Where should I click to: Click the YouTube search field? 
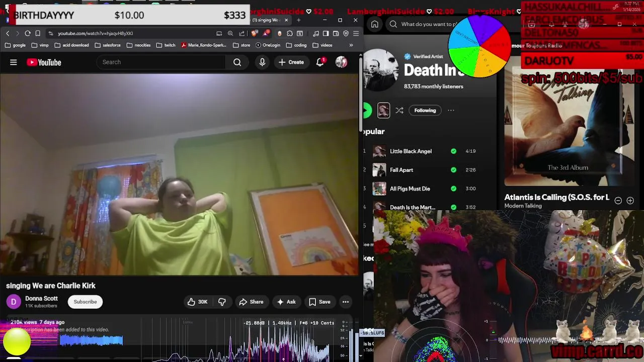point(161,62)
